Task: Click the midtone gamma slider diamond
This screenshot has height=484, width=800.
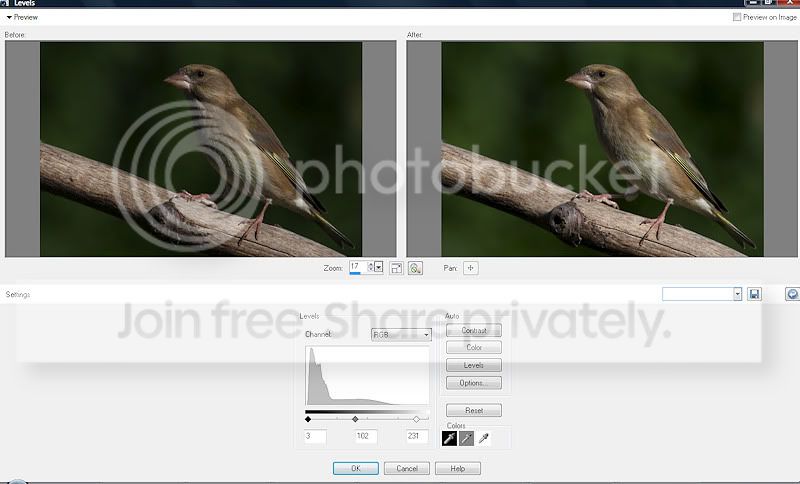Action: 355,419
